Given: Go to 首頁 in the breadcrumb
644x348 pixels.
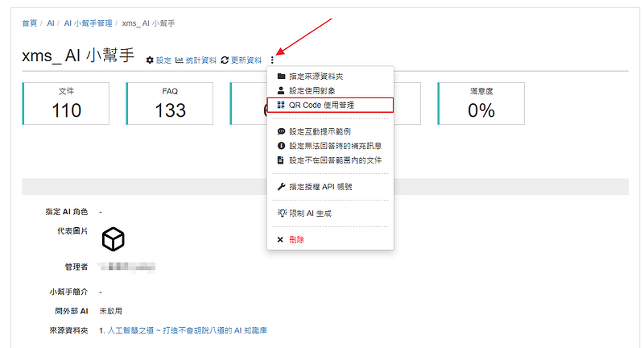Looking at the screenshot, I should click(x=29, y=23).
